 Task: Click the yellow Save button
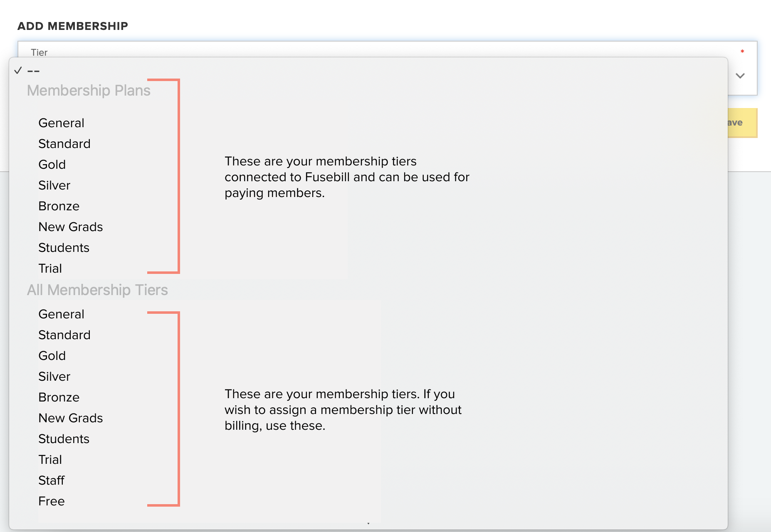742,123
